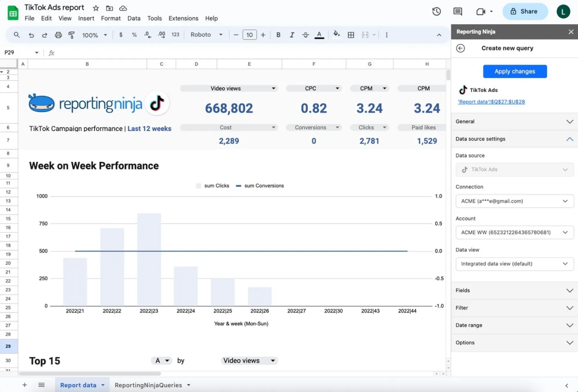Open the Video views metric dropdown at top
This screenshot has height=392, width=578.
coord(229,89)
